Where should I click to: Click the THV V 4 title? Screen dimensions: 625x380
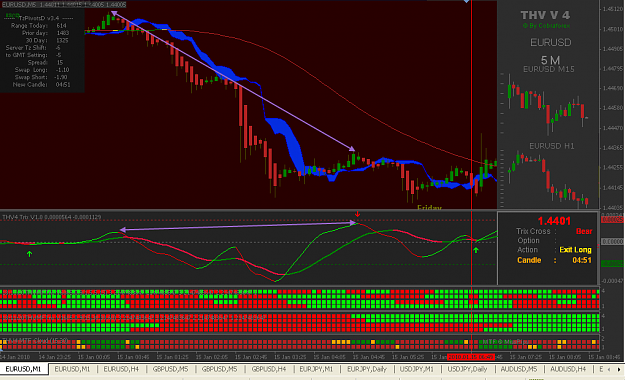[545, 15]
